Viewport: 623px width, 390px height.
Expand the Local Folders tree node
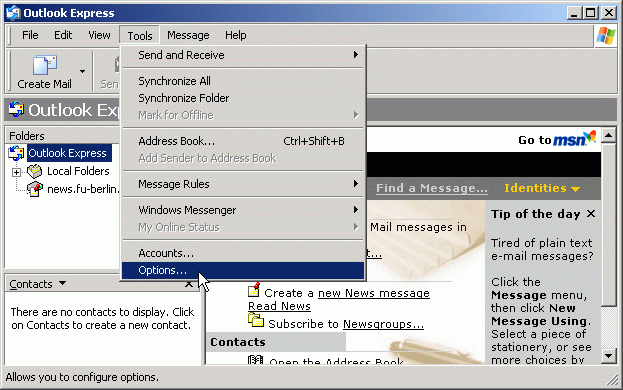click(x=16, y=172)
